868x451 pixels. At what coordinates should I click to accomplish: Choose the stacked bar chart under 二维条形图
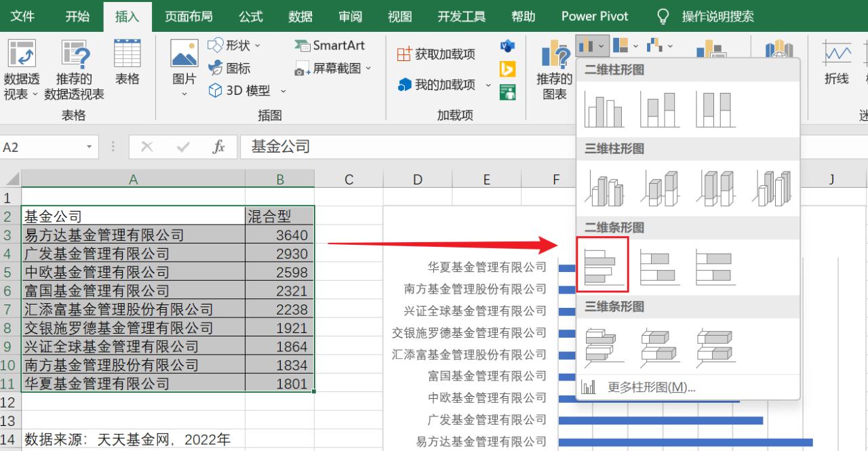click(659, 267)
